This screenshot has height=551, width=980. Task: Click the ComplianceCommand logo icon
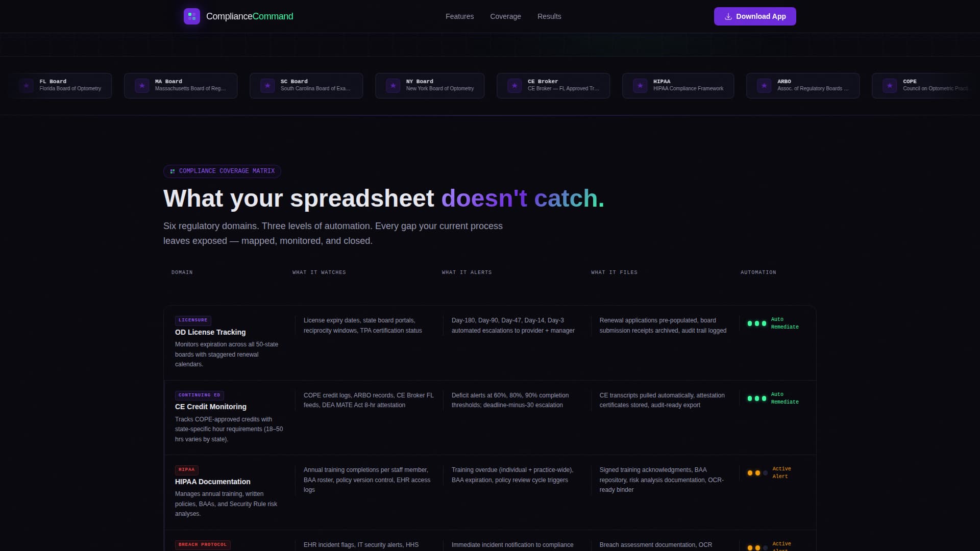tap(192, 16)
